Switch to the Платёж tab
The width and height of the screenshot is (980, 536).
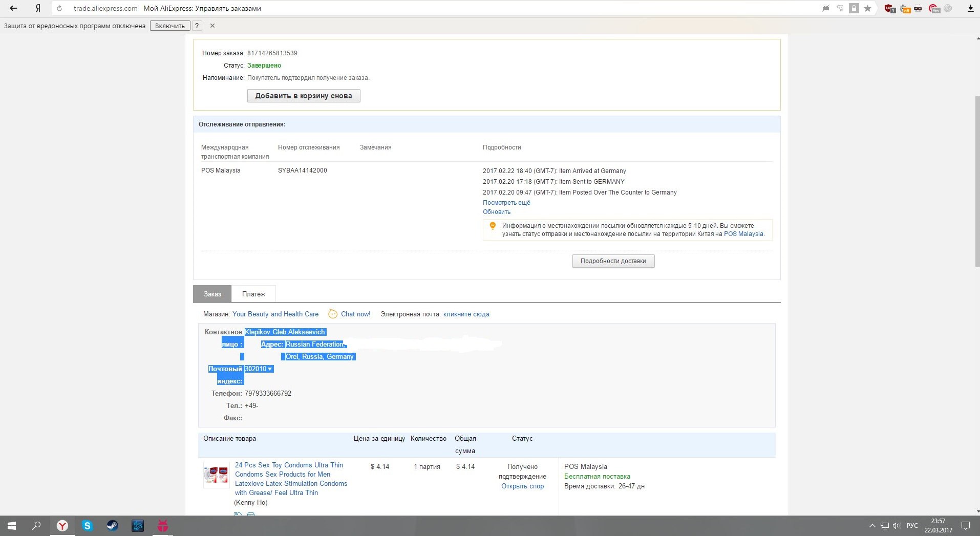[253, 294]
